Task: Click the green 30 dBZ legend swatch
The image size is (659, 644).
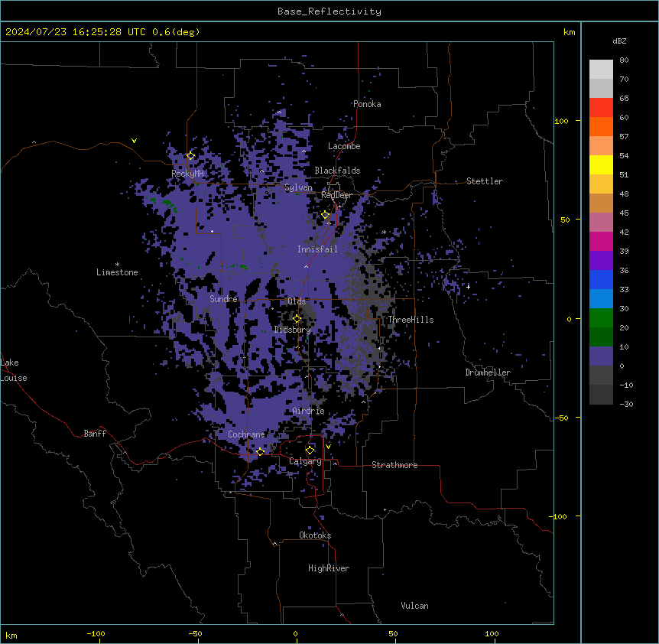Action: click(601, 318)
